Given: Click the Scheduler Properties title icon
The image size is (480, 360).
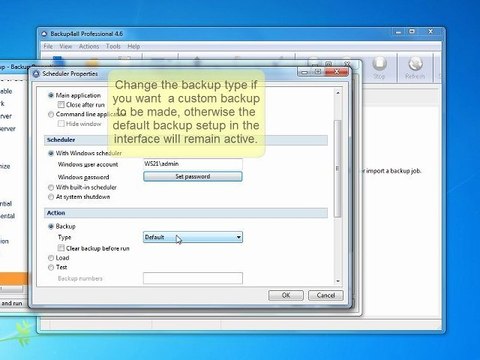Looking at the screenshot, I should pyautogui.click(x=36, y=74).
